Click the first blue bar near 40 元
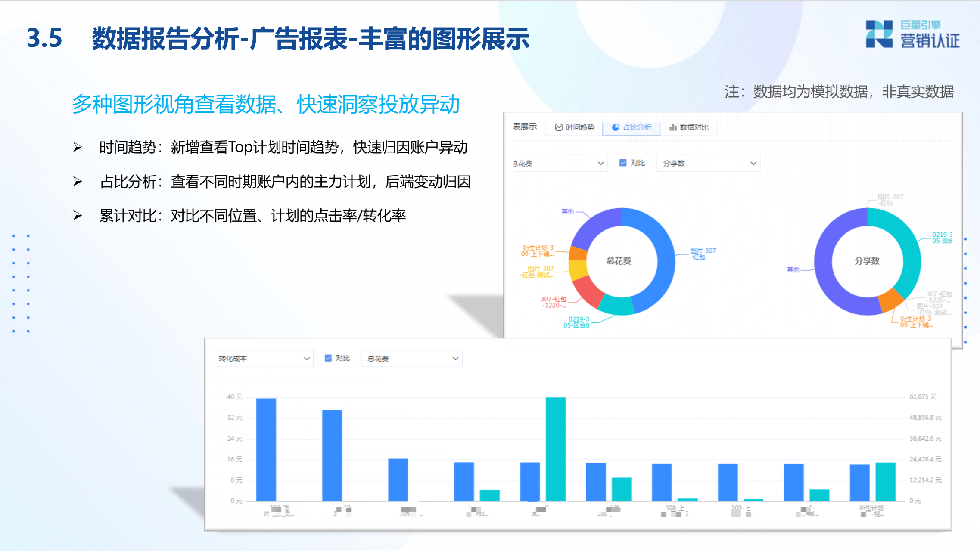 (x=266, y=450)
